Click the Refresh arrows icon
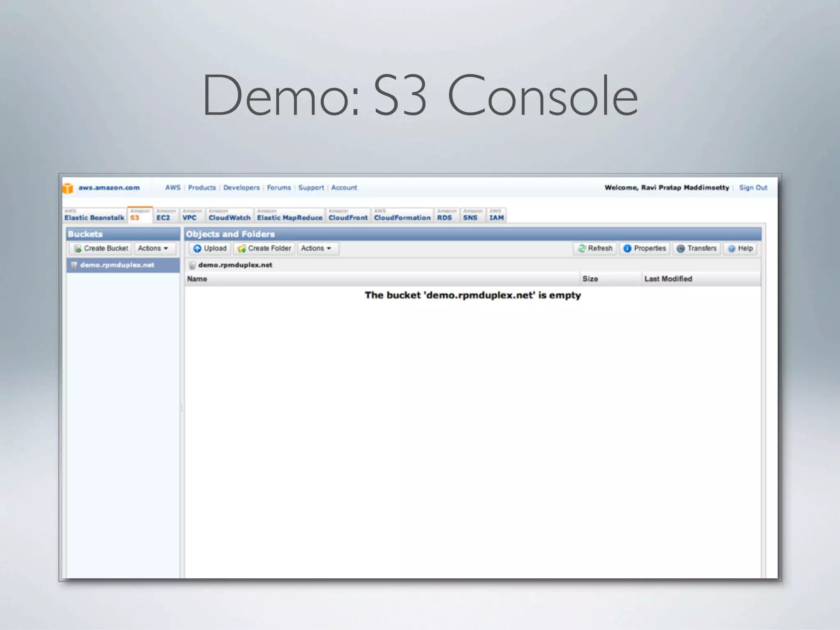Screen dimensions: 840x630 582,249
